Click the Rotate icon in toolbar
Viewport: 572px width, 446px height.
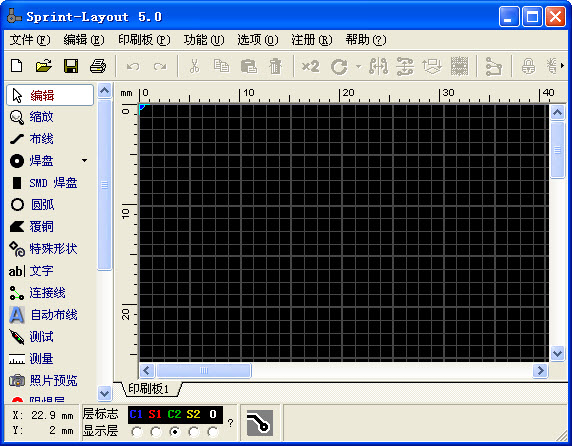coord(339,67)
